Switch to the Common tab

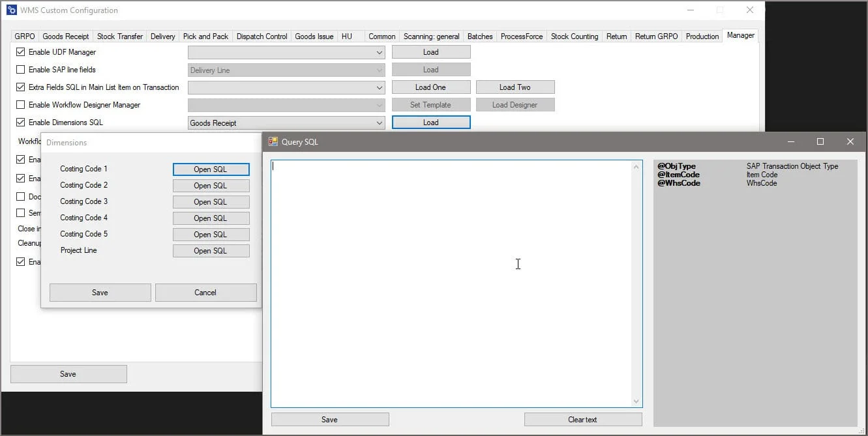click(382, 36)
